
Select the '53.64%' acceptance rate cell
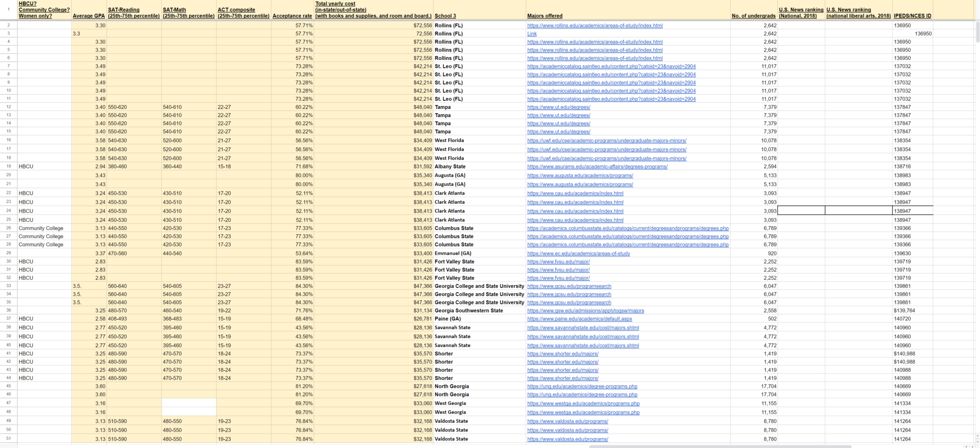(x=292, y=253)
